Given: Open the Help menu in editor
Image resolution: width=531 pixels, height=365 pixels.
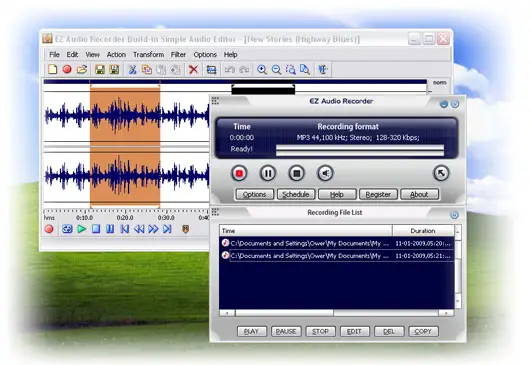Looking at the screenshot, I should (230, 55).
